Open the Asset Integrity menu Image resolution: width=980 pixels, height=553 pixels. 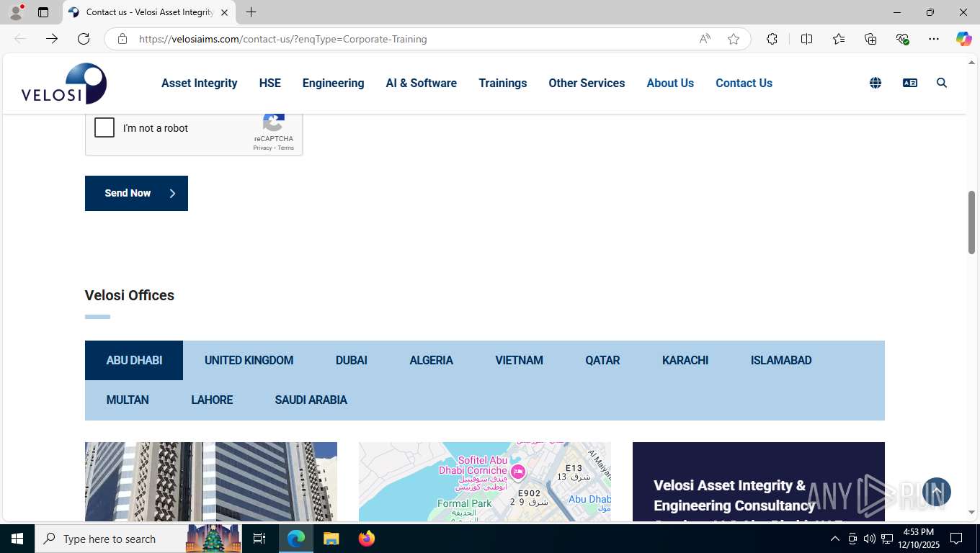(x=200, y=83)
